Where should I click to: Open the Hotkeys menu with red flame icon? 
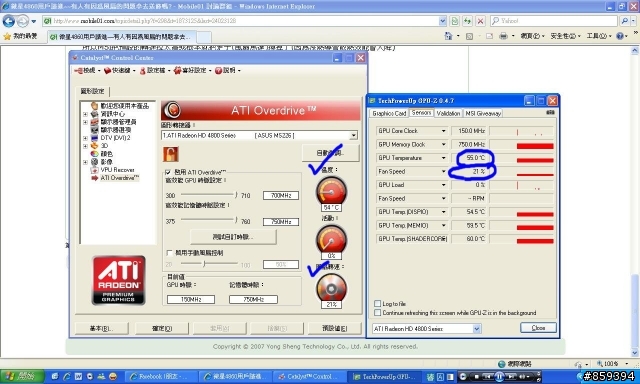coord(119,71)
